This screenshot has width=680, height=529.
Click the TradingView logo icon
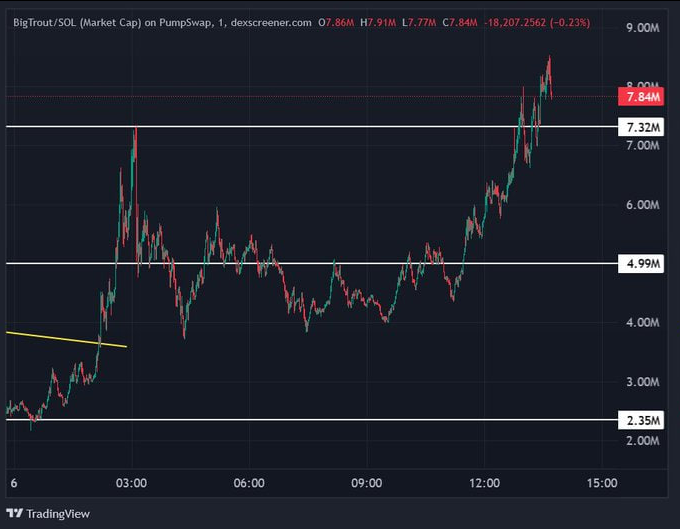[x=15, y=513]
